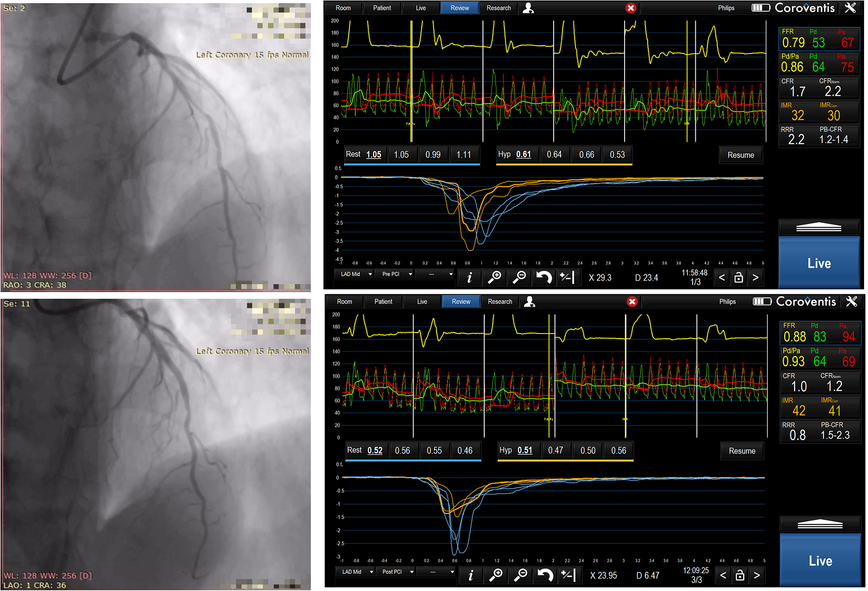Click the lower blue Live button
Viewport: 868px width, 591px height.
(x=820, y=560)
